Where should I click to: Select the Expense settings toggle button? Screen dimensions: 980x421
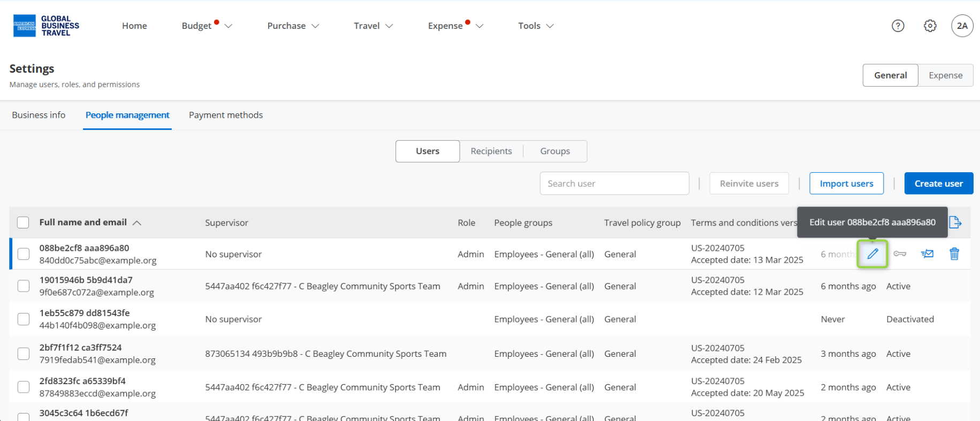946,75
